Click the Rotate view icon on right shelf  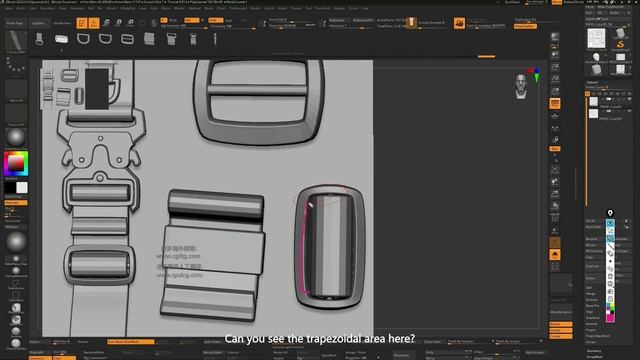click(x=555, y=206)
